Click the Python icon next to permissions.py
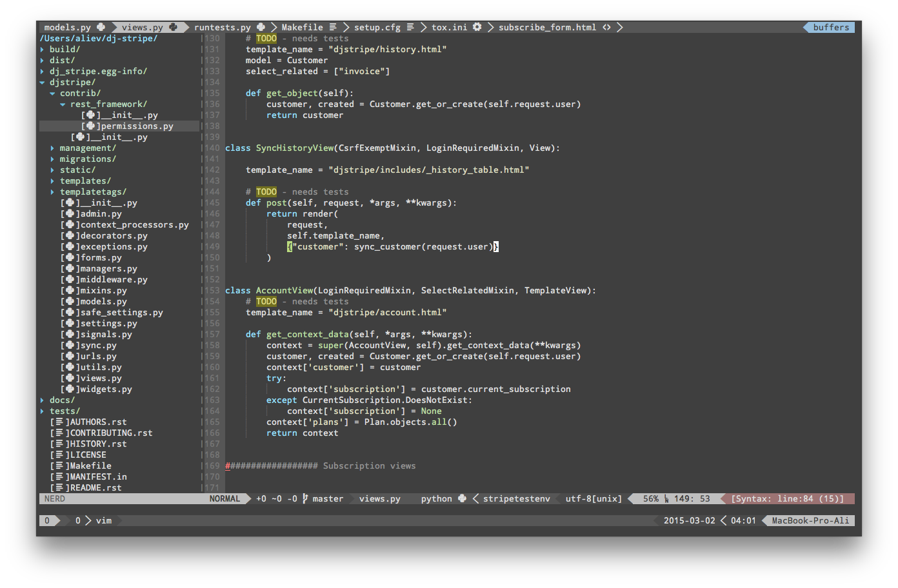This screenshot has height=588, width=898. (x=90, y=126)
